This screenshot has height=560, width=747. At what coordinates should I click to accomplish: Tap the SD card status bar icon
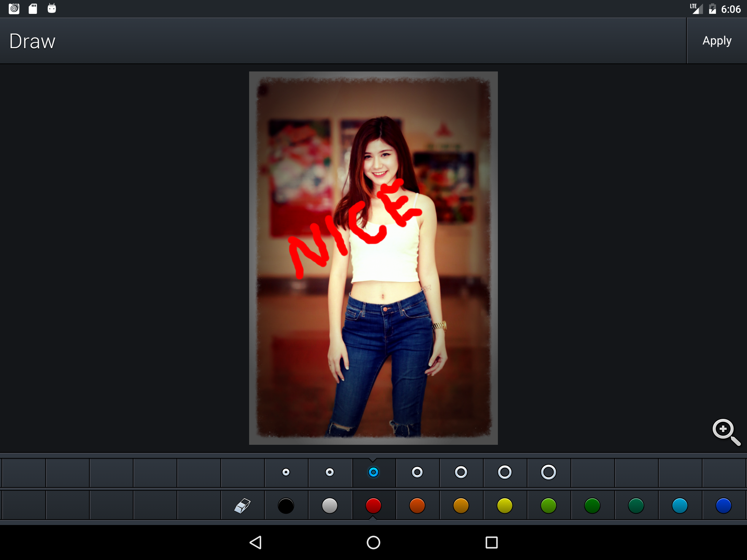(x=33, y=9)
